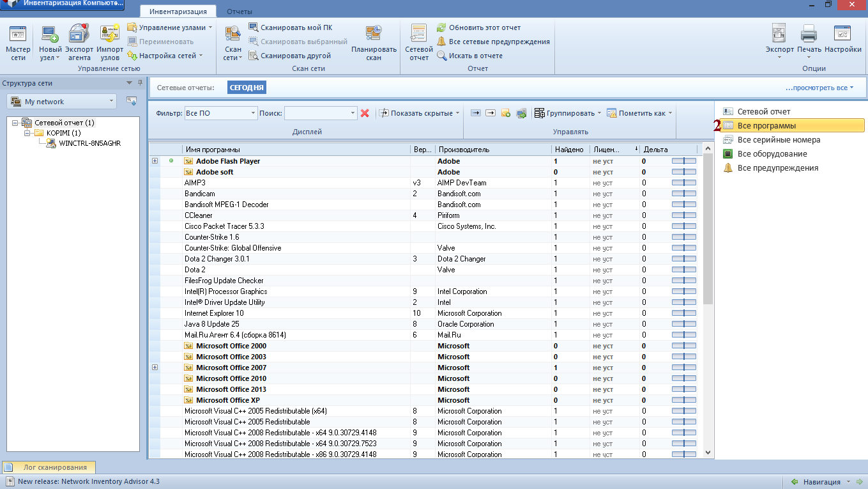Image resolution: width=868 pixels, height=489 pixels.
Task: Open the Поиск combo box dropdown
Action: 353,113
